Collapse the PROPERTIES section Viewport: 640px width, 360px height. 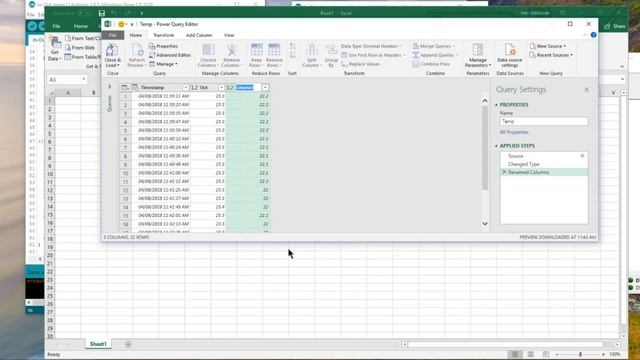pyautogui.click(x=497, y=105)
